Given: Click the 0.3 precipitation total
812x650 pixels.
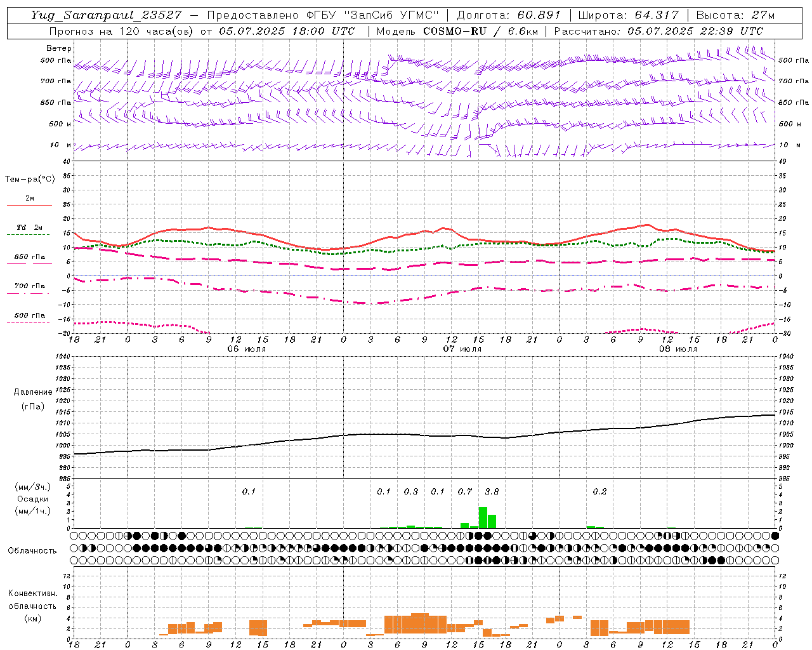Looking at the screenshot, I should click(x=411, y=491).
